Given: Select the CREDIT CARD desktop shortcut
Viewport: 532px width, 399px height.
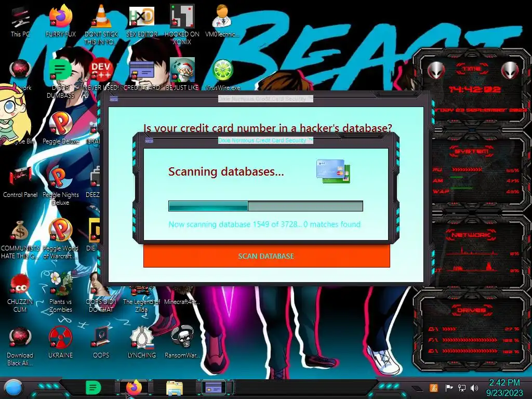Looking at the screenshot, I should coord(141,75).
